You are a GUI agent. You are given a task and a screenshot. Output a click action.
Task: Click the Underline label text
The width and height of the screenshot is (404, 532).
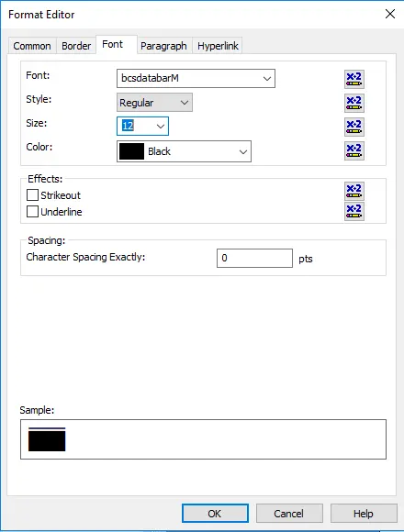click(x=62, y=212)
